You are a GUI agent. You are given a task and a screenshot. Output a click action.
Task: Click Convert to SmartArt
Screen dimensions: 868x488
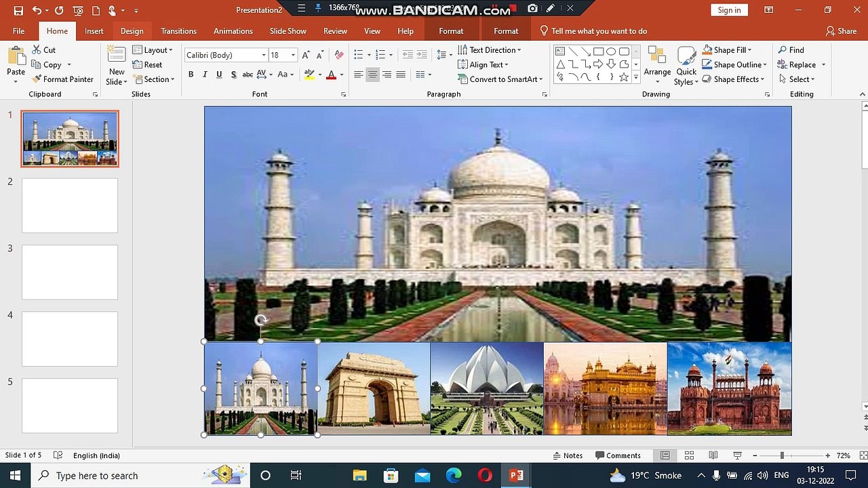501,79
